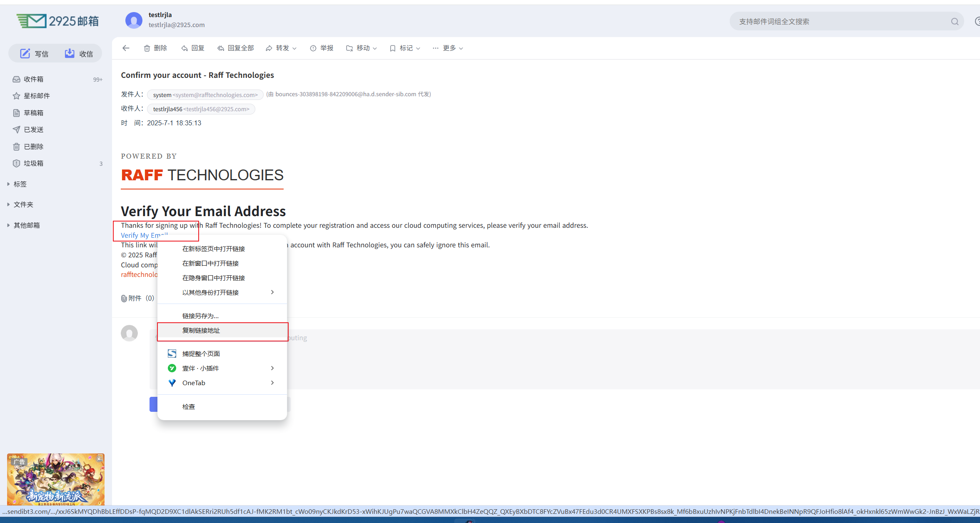This screenshot has width=980, height=523.
Task: Click the "Verify Your Email Address" heading
Action: pyautogui.click(x=203, y=211)
